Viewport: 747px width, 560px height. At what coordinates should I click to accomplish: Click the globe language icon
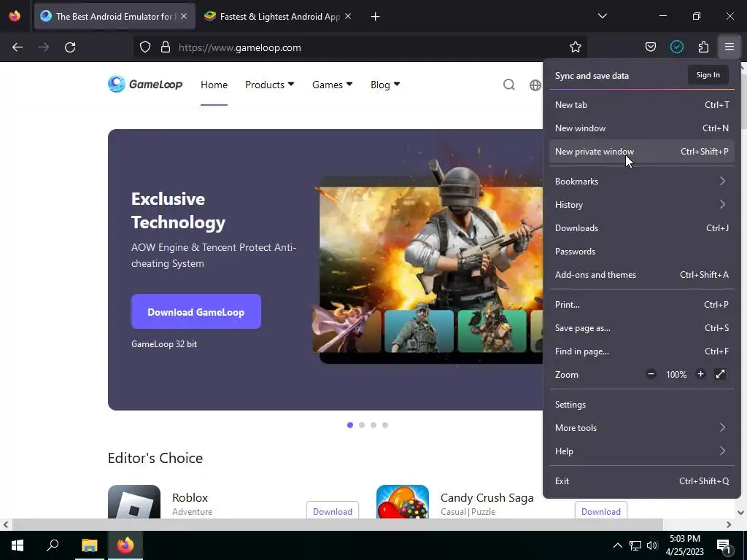coord(535,85)
